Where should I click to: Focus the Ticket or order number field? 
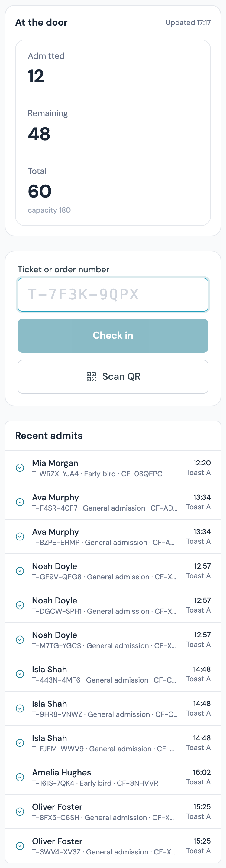pyautogui.click(x=113, y=294)
